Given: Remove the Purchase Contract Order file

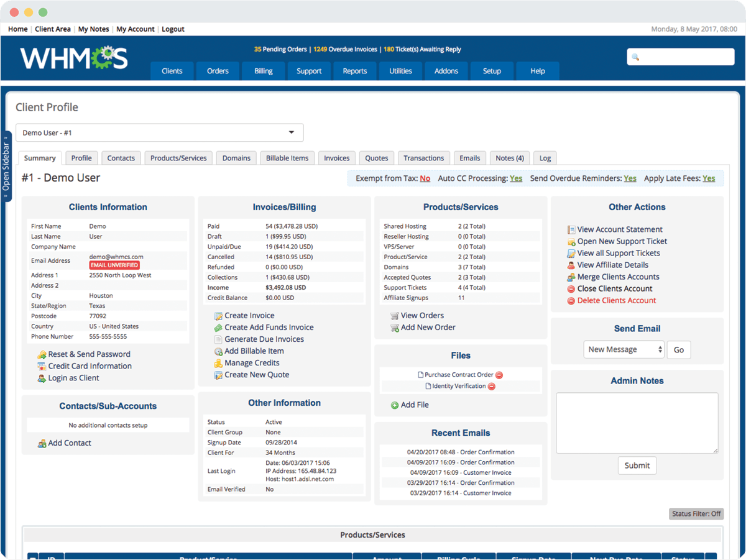Looking at the screenshot, I should click(499, 375).
